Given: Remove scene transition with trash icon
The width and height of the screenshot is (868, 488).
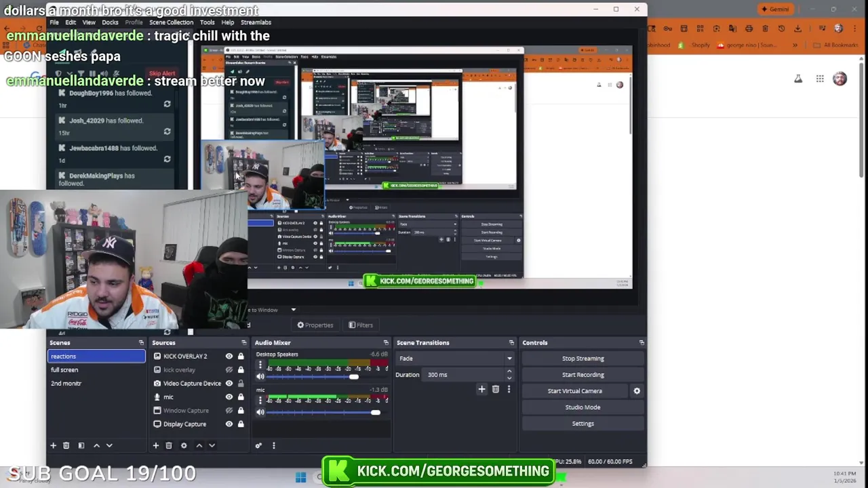Looking at the screenshot, I should [x=495, y=389].
